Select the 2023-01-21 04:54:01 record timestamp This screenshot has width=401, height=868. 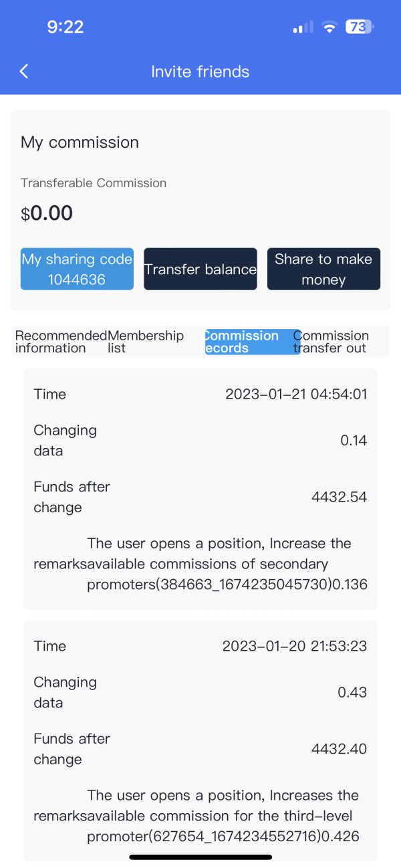[x=296, y=394]
